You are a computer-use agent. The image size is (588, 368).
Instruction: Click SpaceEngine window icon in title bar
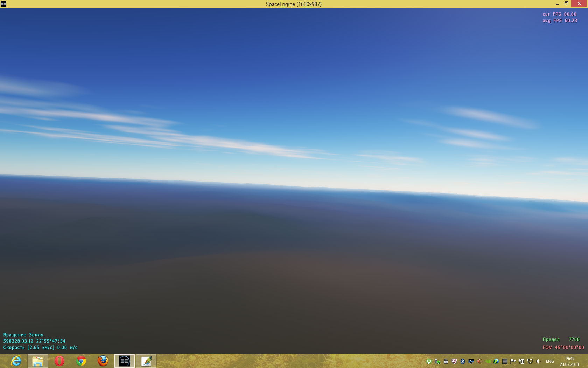3,4
